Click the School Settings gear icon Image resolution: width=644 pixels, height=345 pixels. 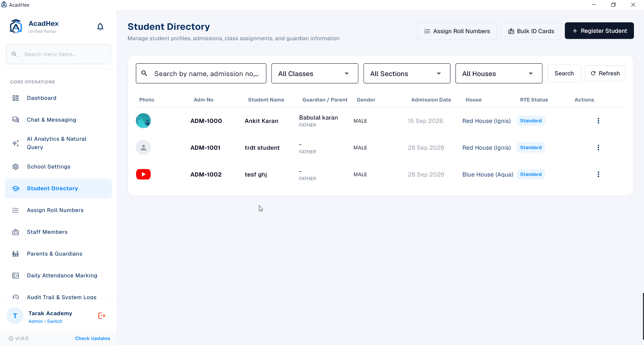pos(15,167)
